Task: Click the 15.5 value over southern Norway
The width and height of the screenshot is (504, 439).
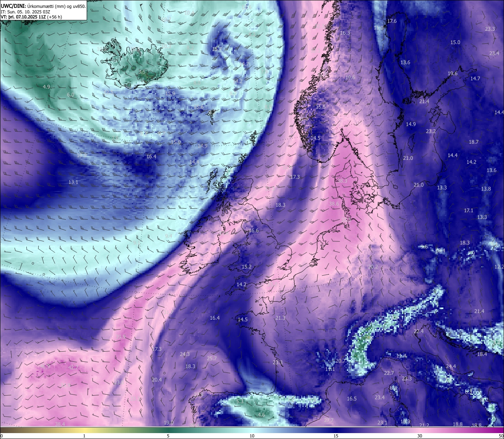Action: pyautogui.click(x=321, y=107)
